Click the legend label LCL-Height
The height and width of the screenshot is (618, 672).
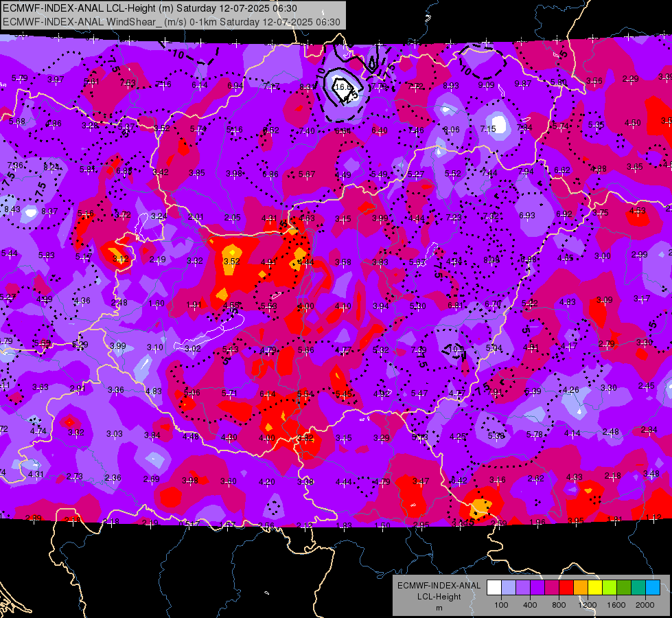tap(439, 597)
